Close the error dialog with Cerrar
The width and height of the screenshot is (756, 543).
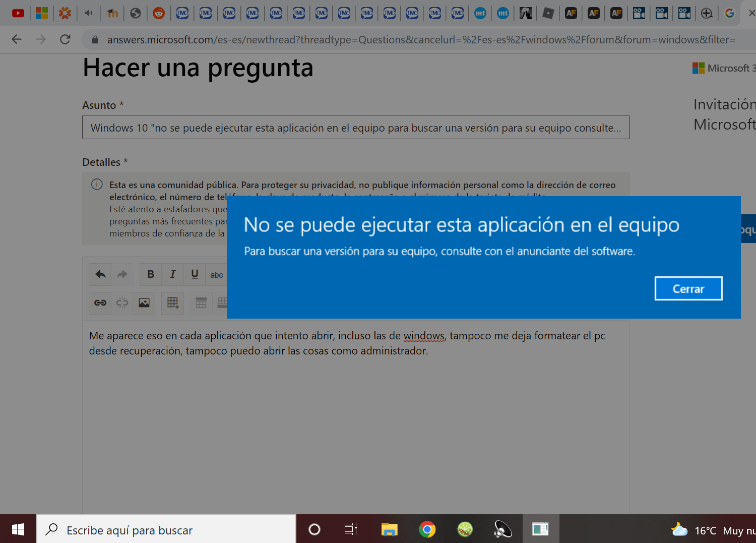688,288
